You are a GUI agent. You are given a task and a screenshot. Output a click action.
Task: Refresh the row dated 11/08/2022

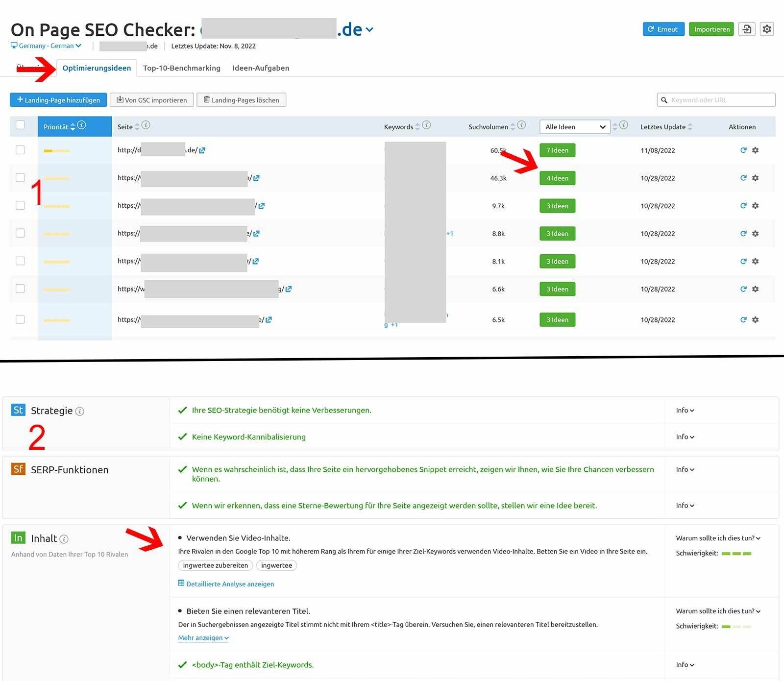tap(743, 150)
